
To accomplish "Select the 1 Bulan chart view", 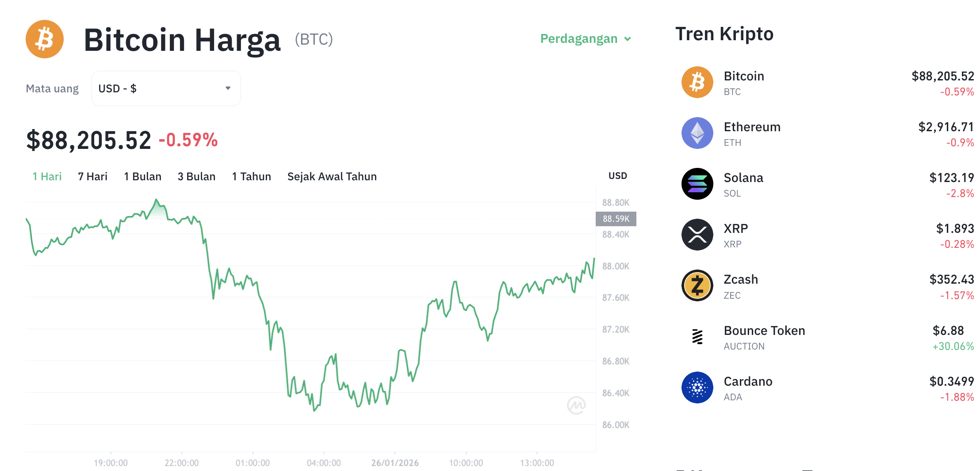I will (x=142, y=176).
